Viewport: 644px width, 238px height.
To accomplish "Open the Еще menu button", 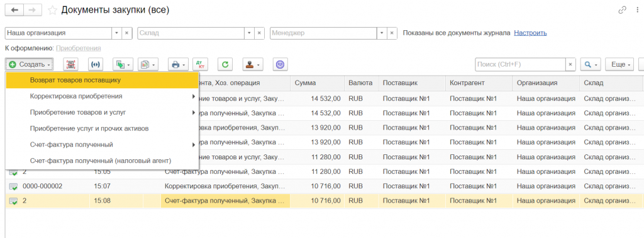I will point(619,64).
